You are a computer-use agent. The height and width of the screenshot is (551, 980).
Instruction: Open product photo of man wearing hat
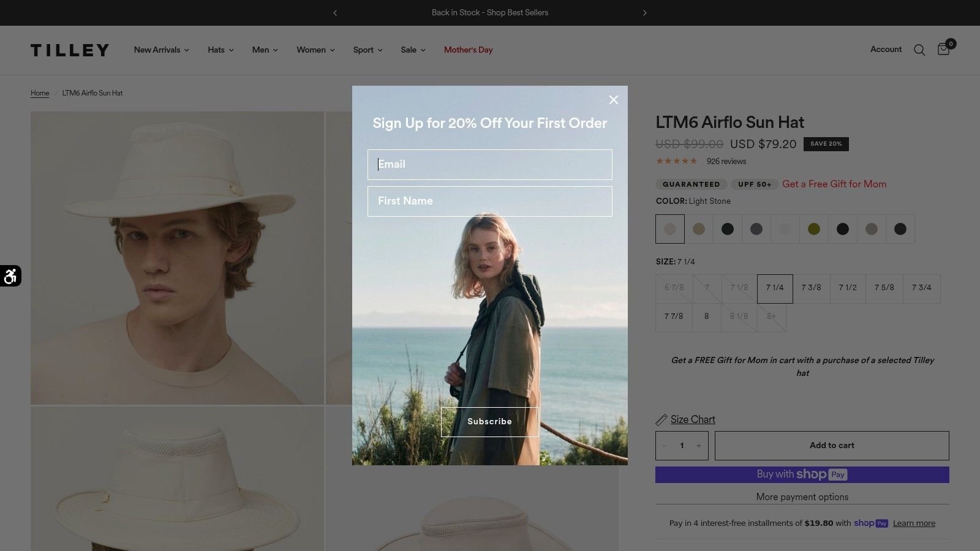[x=178, y=258]
